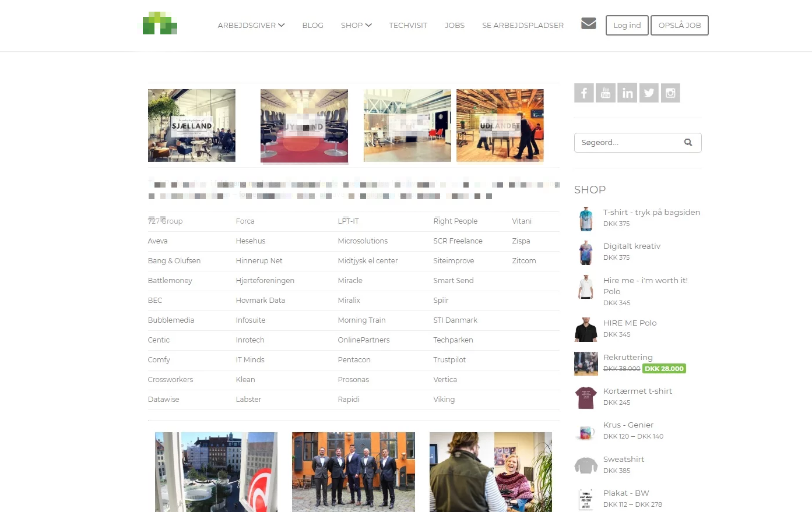Screen dimensions: 812x512
Task: Select the SJÆLLAND workplace thumbnail
Action: (192, 125)
